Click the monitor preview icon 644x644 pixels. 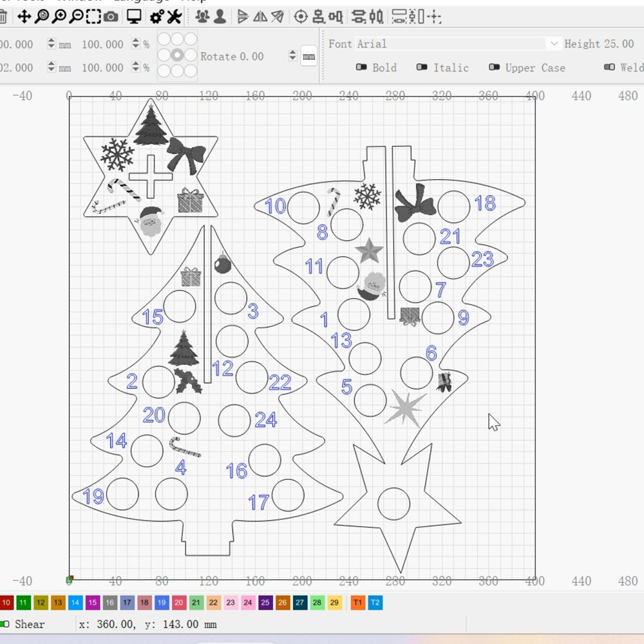pyautogui.click(x=134, y=17)
